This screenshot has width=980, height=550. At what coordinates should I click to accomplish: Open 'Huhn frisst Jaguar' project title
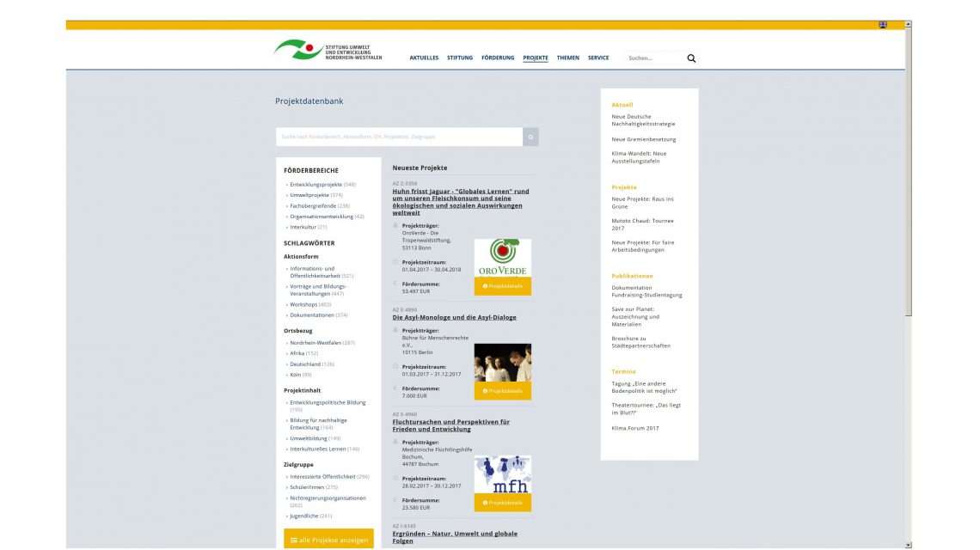tap(462, 202)
